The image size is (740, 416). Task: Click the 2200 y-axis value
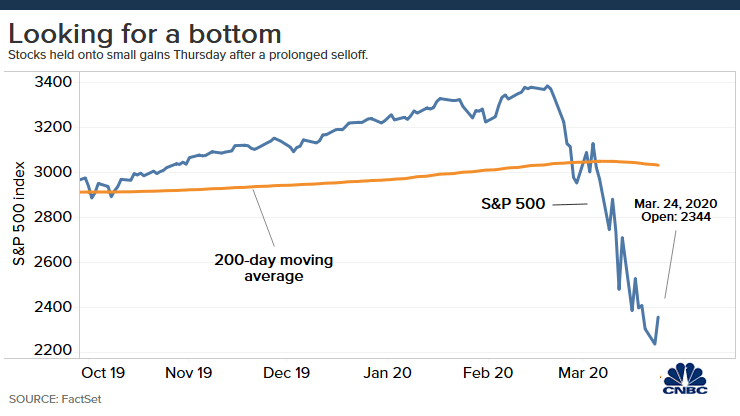click(53, 351)
